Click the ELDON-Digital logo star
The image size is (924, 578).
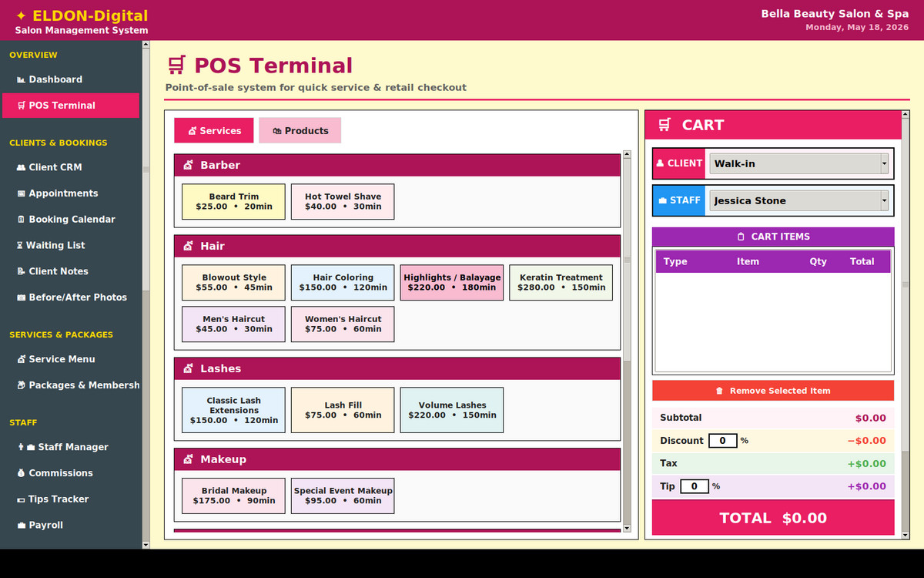[21, 15]
